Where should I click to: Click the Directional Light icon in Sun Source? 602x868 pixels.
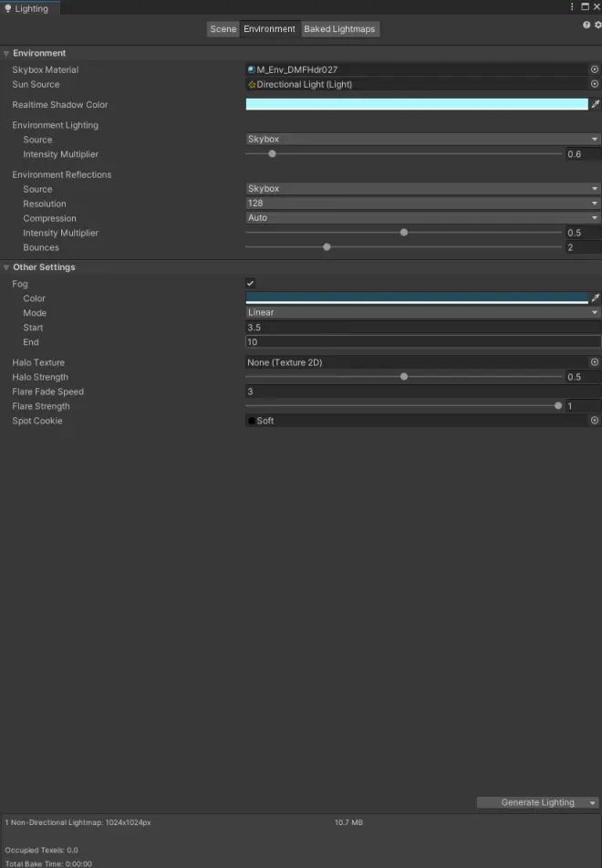click(252, 85)
